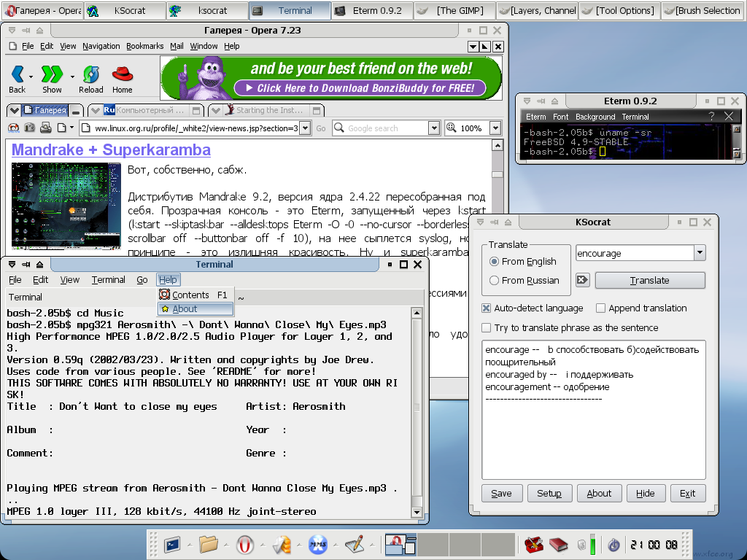
Task: Click Save button in KSocrat
Action: (x=502, y=494)
